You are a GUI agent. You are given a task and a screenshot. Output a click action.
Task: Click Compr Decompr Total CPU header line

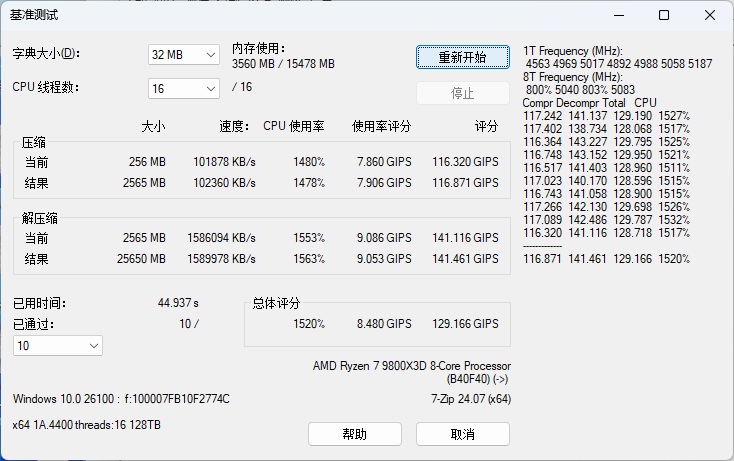tap(590, 103)
